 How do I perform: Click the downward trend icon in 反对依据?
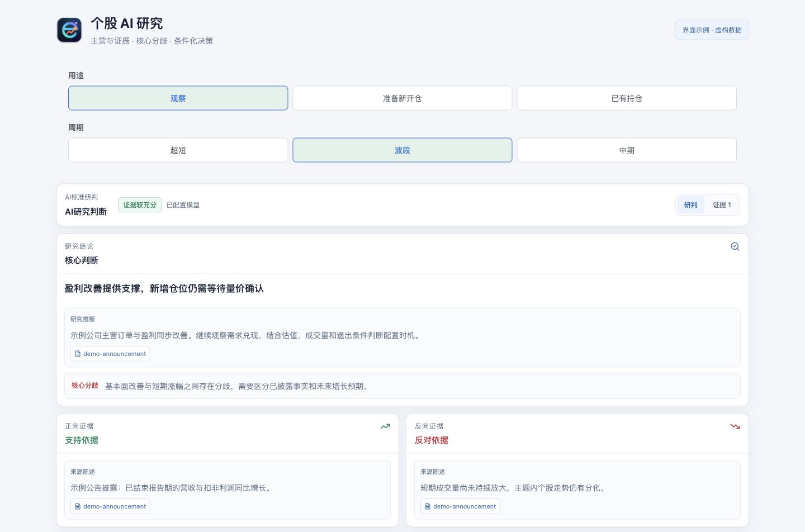tap(735, 426)
